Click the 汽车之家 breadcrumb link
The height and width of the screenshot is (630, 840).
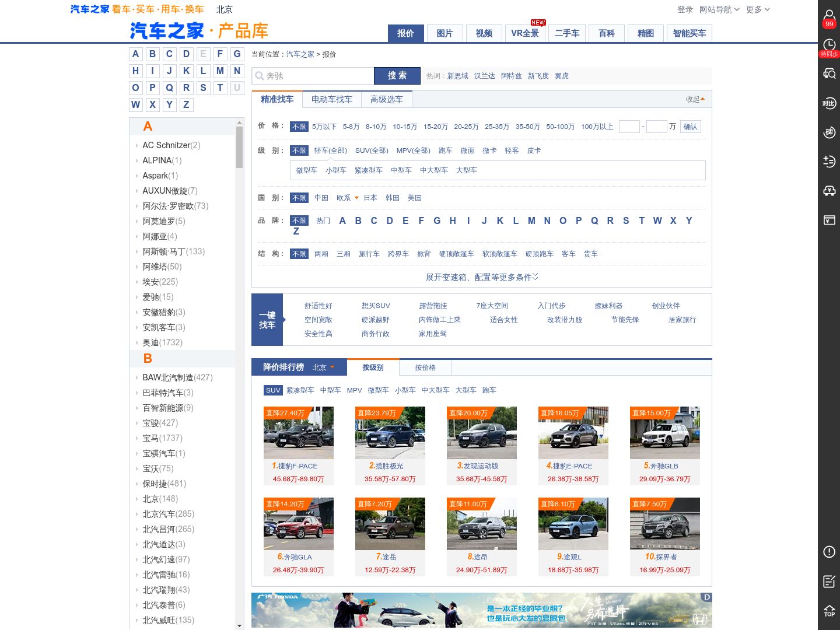[300, 54]
